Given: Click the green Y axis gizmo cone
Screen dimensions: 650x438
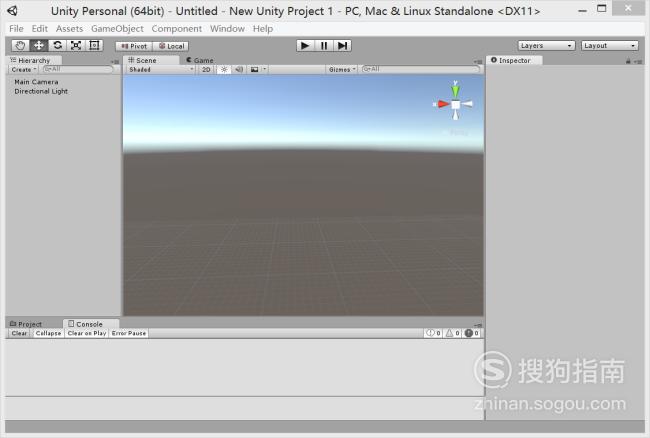Looking at the screenshot, I should point(455,90).
